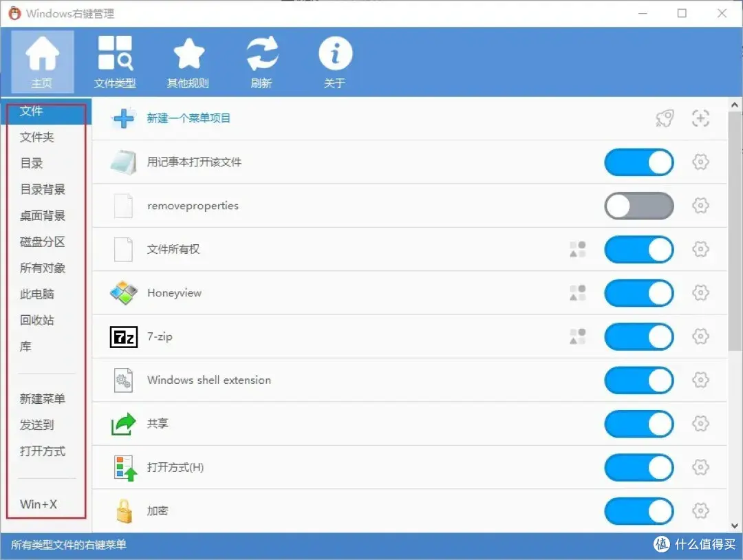Click the status bar text 所有类型文件的右键菜单
The width and height of the screenshot is (743, 560).
(69, 545)
